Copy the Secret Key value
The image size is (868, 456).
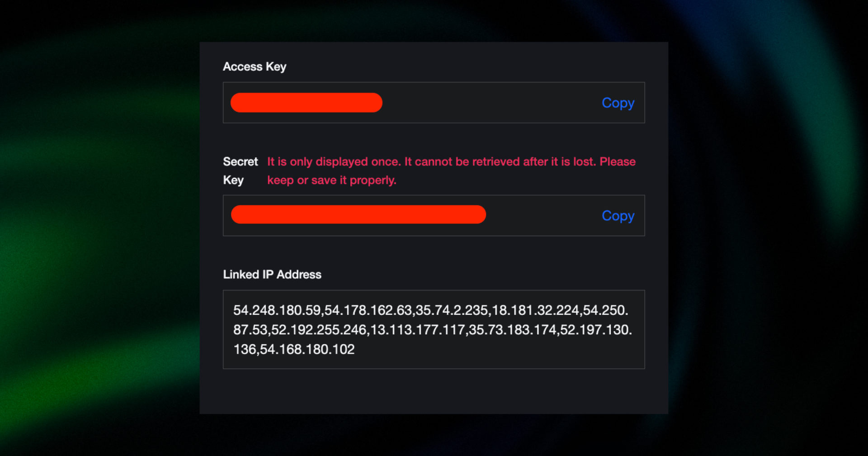tap(618, 216)
